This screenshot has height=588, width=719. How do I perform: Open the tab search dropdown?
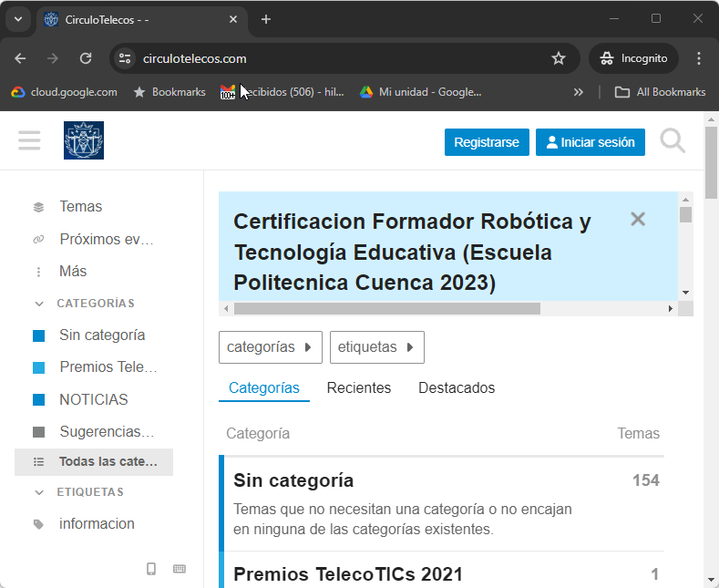click(18, 19)
